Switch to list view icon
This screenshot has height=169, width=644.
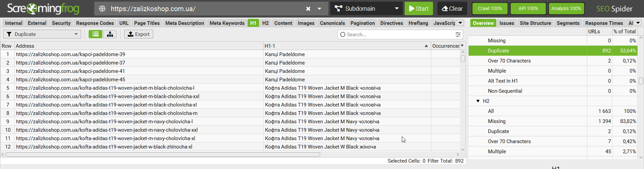pos(96,34)
